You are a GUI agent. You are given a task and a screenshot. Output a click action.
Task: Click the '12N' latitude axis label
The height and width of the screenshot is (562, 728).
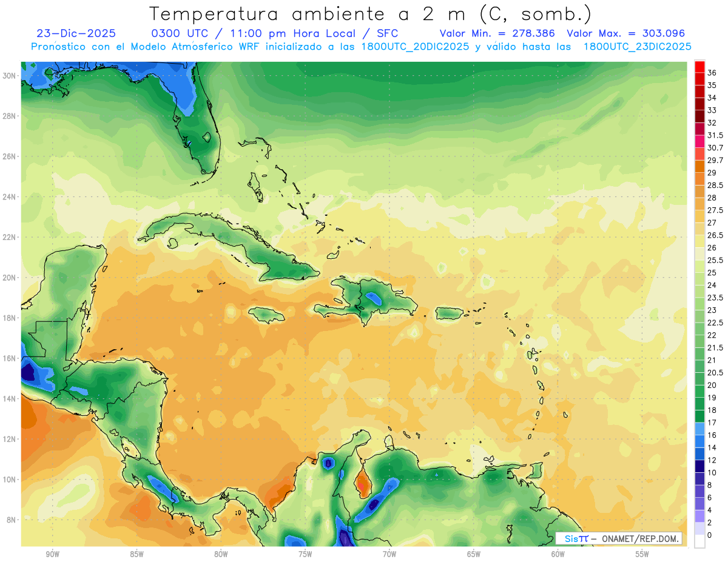(10, 439)
